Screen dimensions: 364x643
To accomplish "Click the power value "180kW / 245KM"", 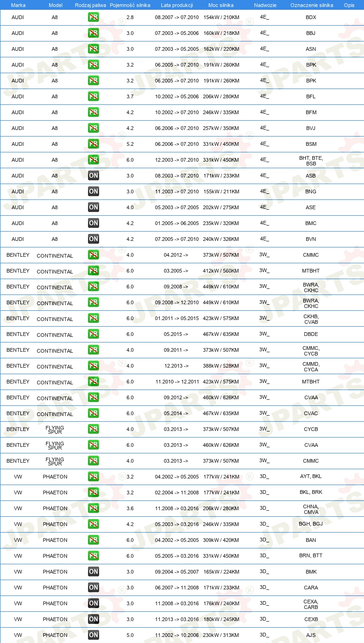I will 221,619.
